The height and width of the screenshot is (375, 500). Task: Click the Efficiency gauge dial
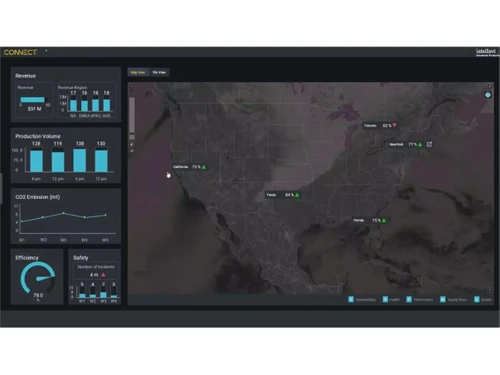coord(38,277)
